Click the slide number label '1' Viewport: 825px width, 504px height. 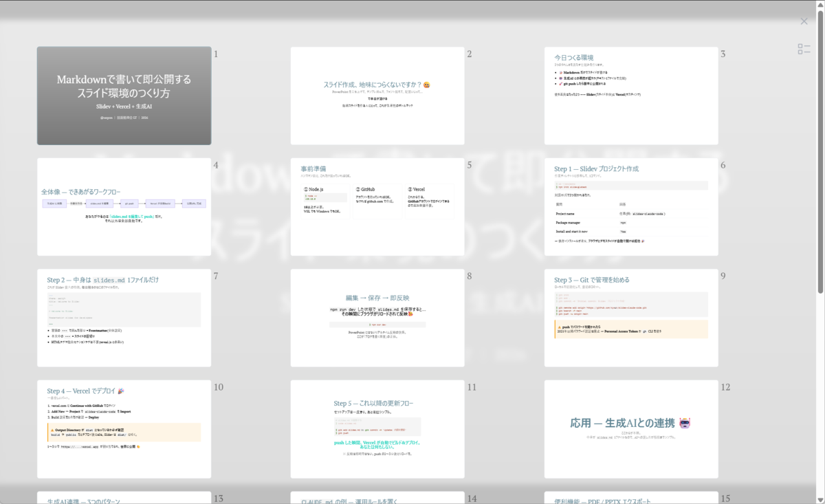pos(216,54)
